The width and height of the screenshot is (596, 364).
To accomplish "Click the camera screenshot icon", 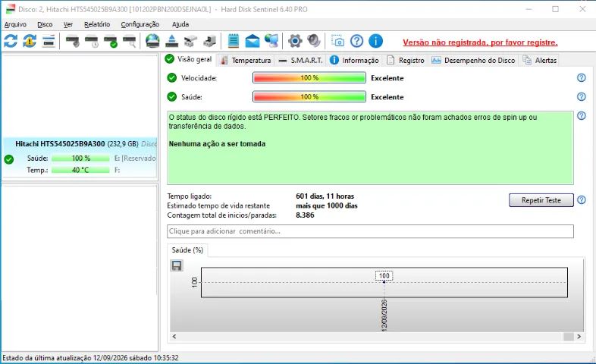I will click(x=337, y=41).
